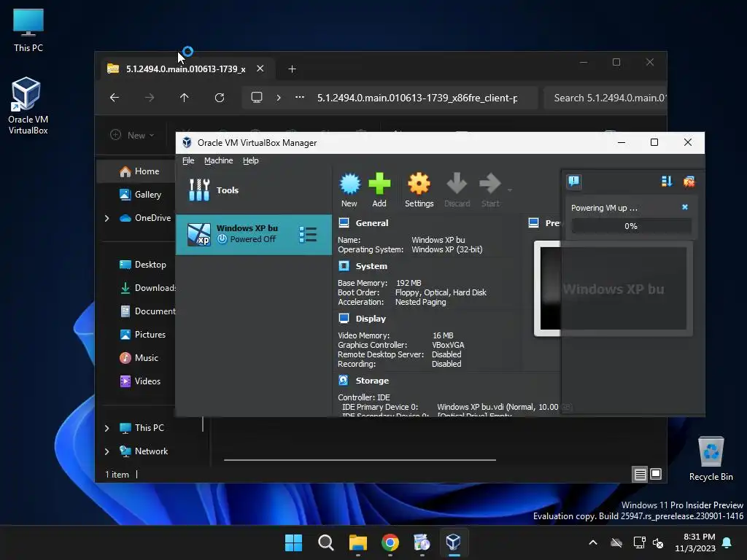Add a new File Explorer tab
The image size is (747, 560).
coord(292,69)
